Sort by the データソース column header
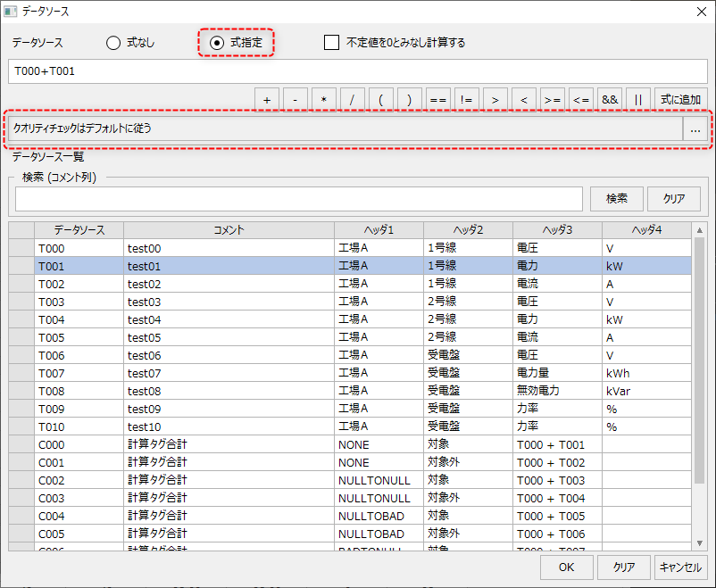The height and width of the screenshot is (588, 716). pyautogui.click(x=79, y=230)
